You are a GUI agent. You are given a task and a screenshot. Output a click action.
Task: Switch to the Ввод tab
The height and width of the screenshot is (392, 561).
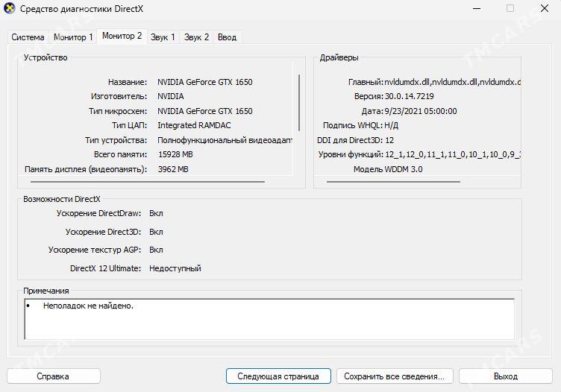point(227,37)
